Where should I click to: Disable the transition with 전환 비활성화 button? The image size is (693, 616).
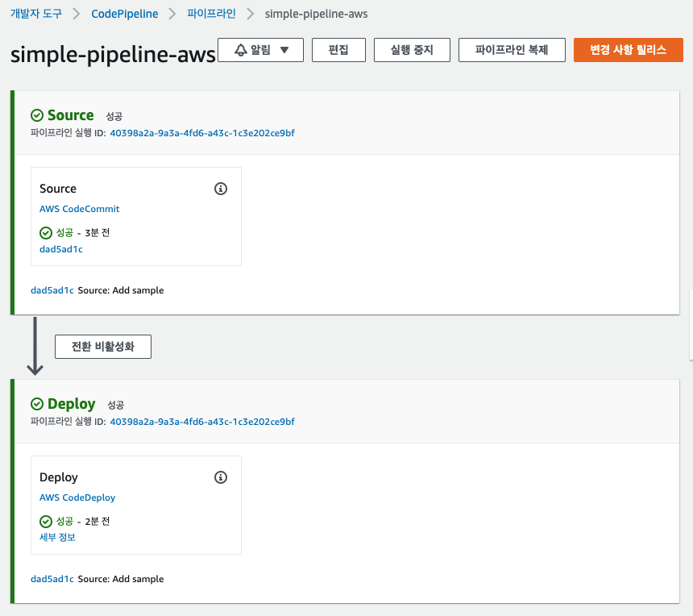(x=103, y=346)
